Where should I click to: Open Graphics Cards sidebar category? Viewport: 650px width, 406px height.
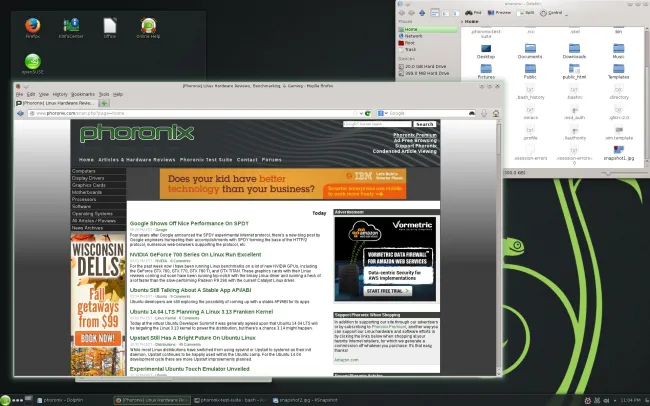pos(98,185)
